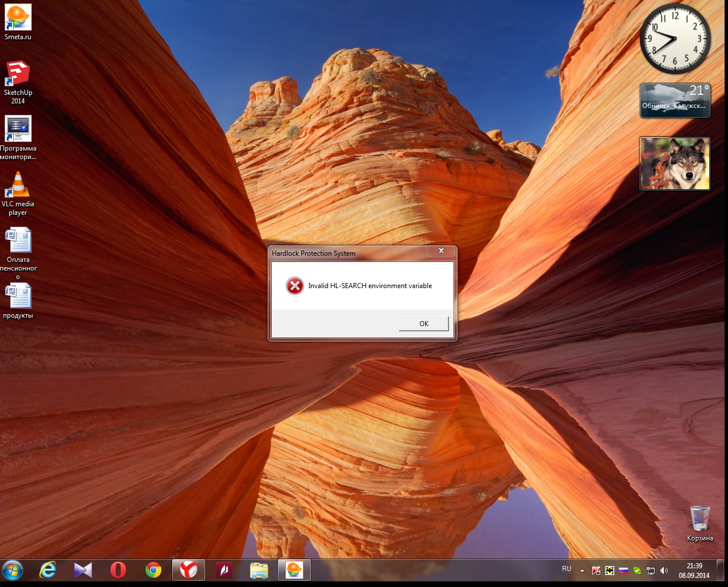Open Windows Explorer folder on the taskbar
This screenshot has width=728, height=587.
point(259,570)
